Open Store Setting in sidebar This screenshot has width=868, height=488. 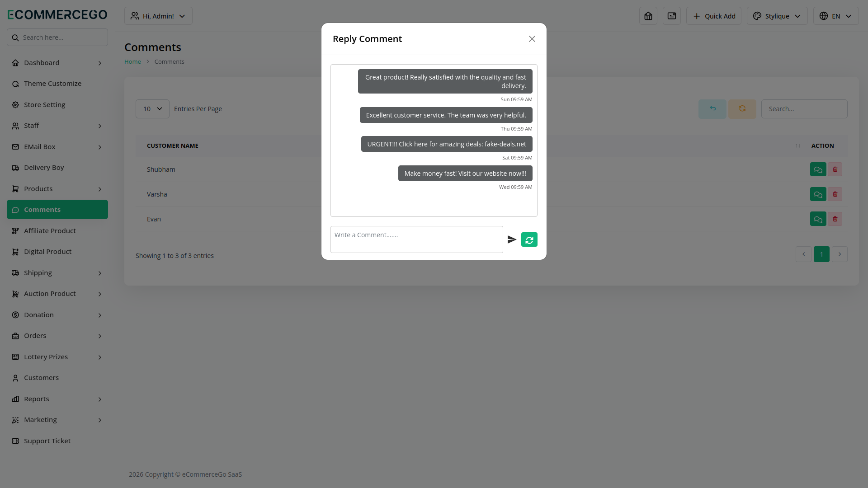[57, 105]
